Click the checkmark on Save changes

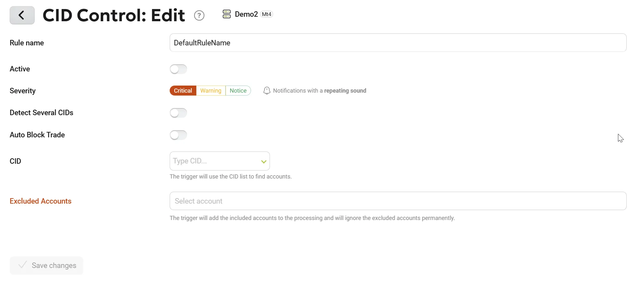(x=22, y=265)
